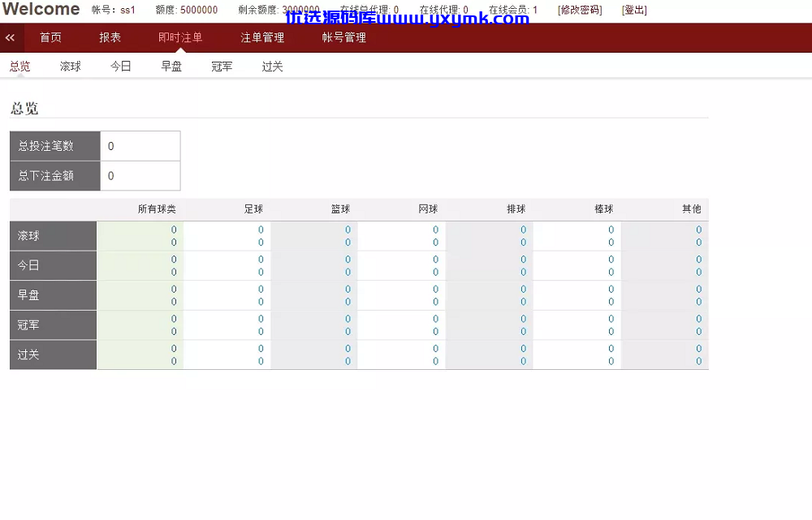Open the 首页 menu
Screen dimensions: 812x520
pos(50,37)
